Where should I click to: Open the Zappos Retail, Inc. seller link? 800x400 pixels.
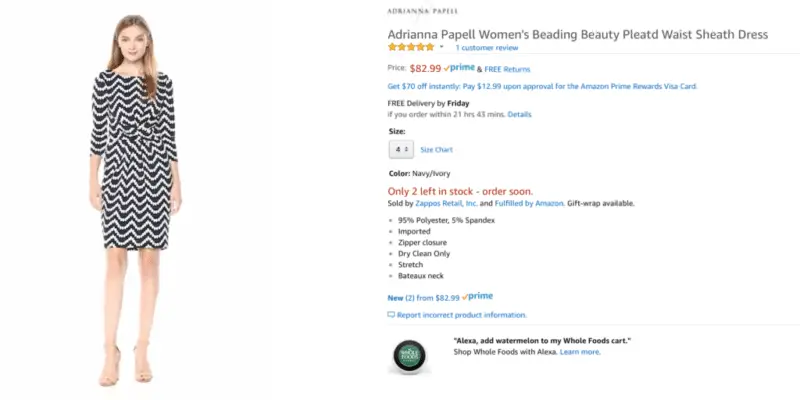[446, 203]
